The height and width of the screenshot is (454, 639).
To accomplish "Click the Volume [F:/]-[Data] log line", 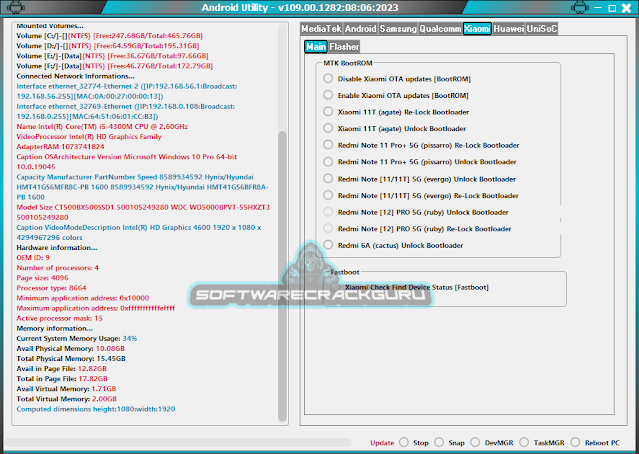I will (x=115, y=66).
